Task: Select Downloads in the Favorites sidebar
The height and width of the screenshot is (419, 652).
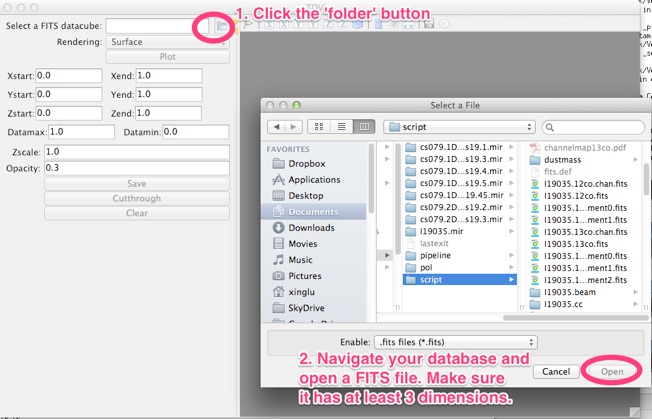Action: point(311,228)
